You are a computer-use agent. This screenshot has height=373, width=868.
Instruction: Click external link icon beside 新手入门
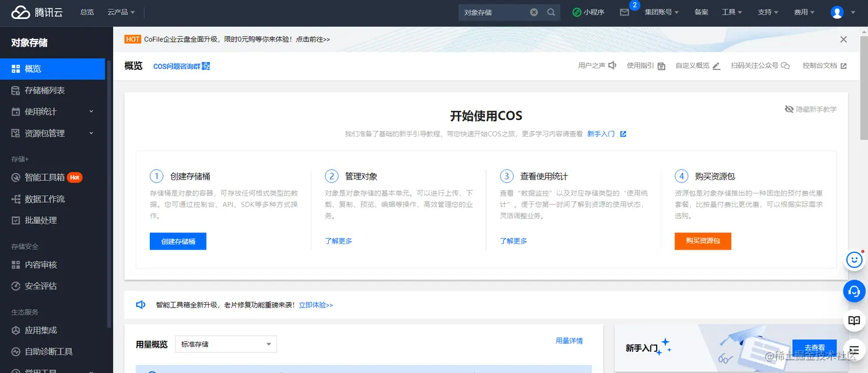point(623,134)
